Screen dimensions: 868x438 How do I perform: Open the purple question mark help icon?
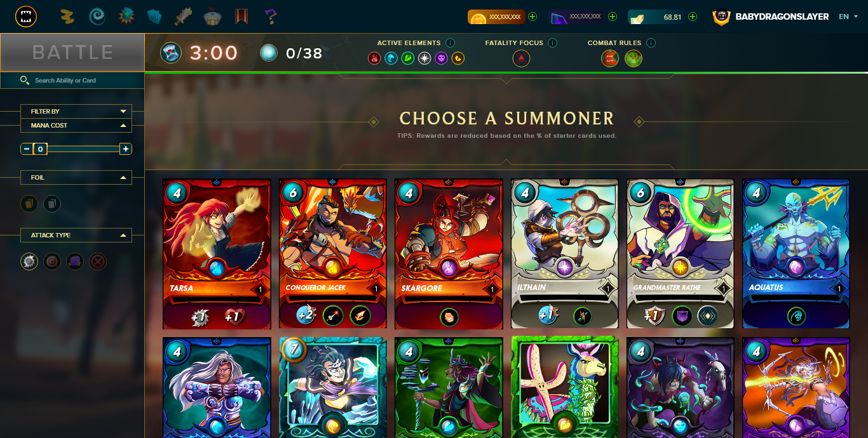point(271,17)
